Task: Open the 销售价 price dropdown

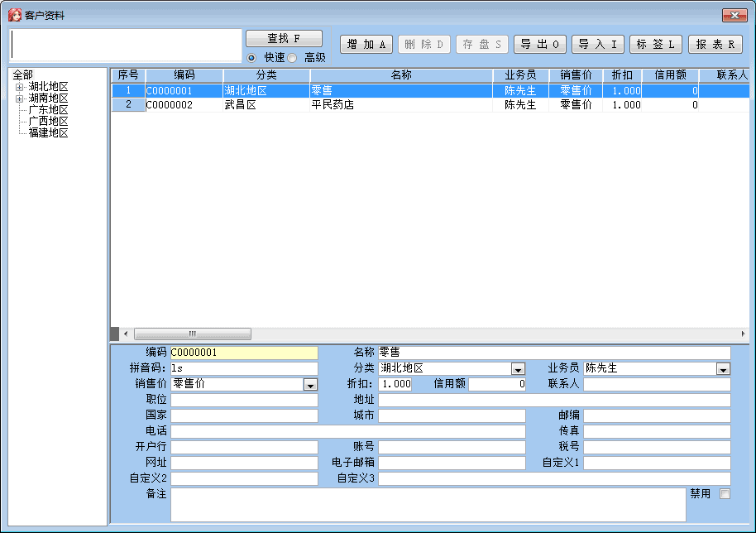Action: (310, 385)
